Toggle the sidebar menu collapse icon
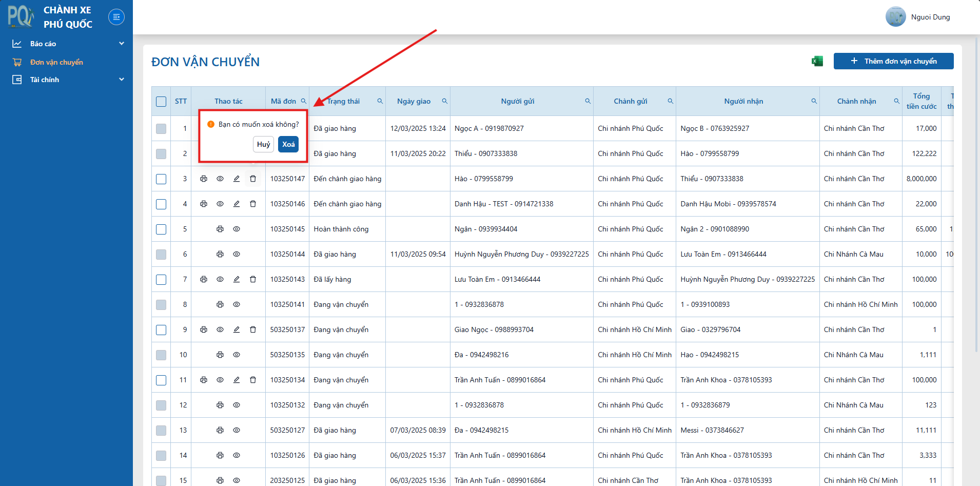Image resolution: width=980 pixels, height=486 pixels. (x=116, y=17)
